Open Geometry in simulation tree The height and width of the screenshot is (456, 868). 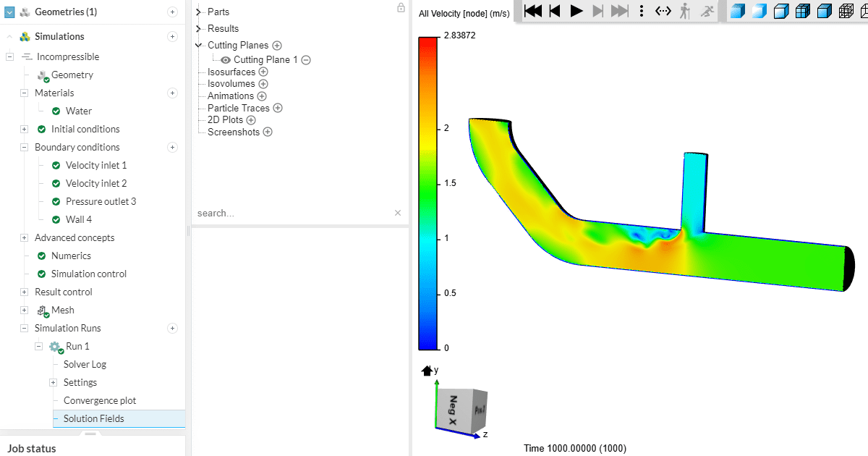point(72,75)
